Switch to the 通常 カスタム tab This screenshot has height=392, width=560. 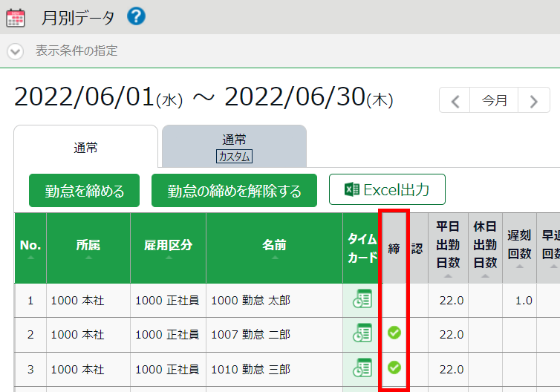point(234,147)
